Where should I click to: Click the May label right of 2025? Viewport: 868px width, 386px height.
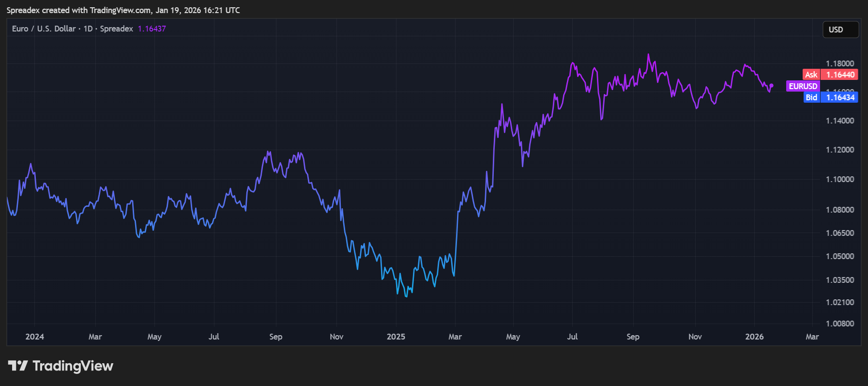coord(513,337)
